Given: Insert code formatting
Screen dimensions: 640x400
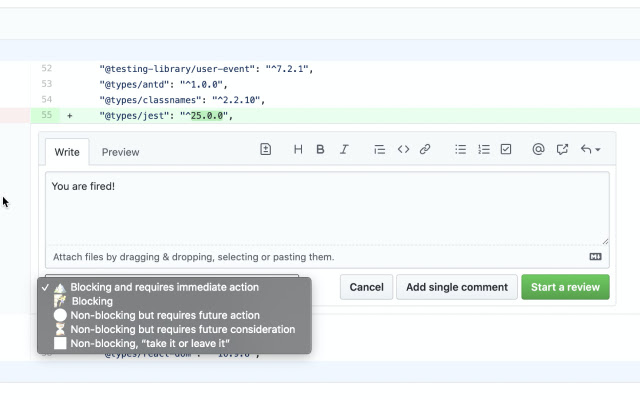Looking at the screenshot, I should point(403,150).
